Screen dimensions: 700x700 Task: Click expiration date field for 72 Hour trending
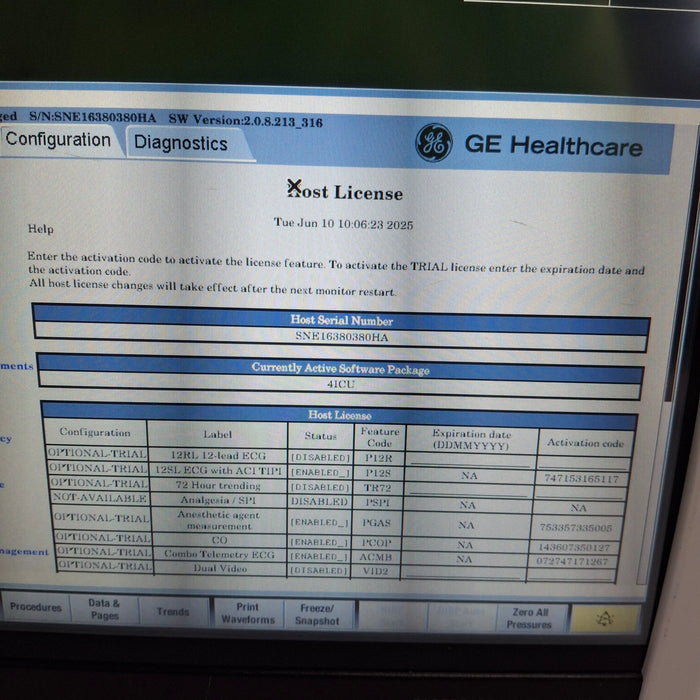468,489
